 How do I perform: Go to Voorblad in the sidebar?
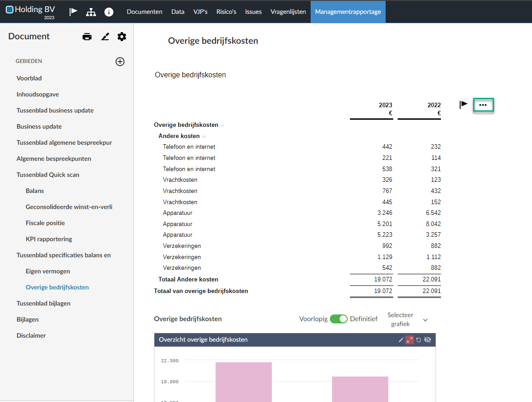[x=29, y=79]
